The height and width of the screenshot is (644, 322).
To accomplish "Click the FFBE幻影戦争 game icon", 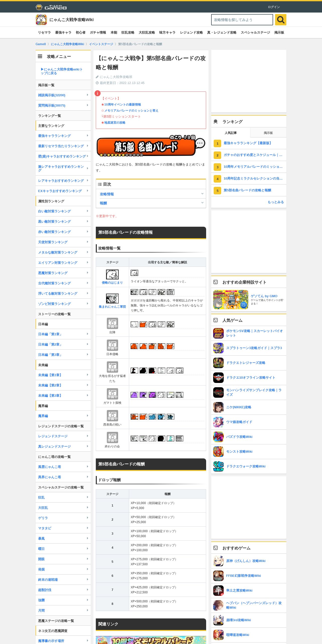I will tap(218, 576).
